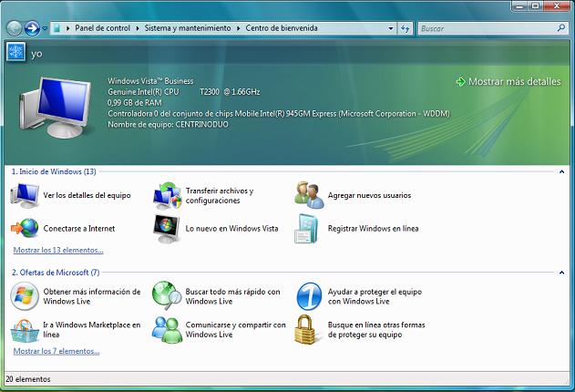Image resolution: width=575 pixels, height=392 pixels.
Task: Select Lo nuevo en Windows Vista label
Action: tap(231, 229)
